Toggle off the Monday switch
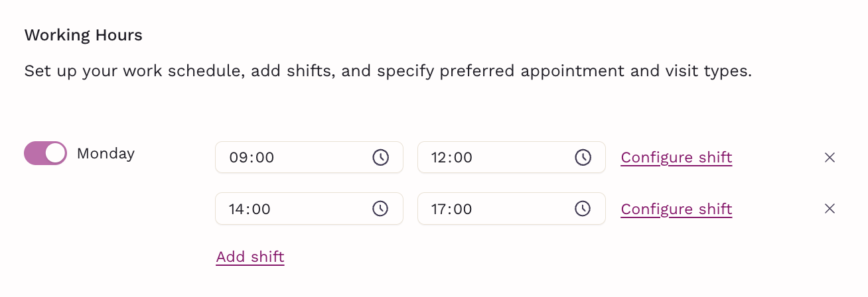The height and width of the screenshot is (297, 868). (46, 153)
